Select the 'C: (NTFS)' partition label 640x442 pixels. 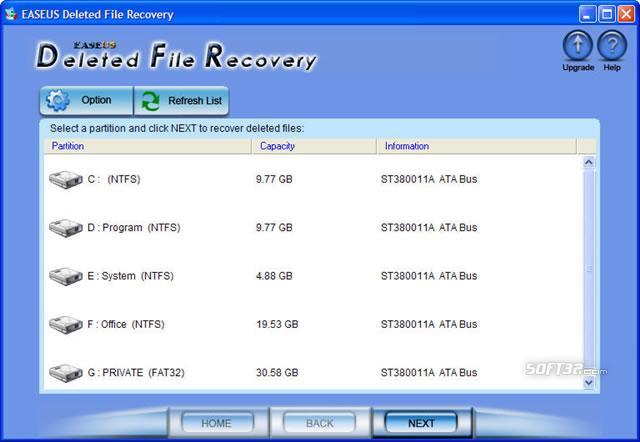114,179
